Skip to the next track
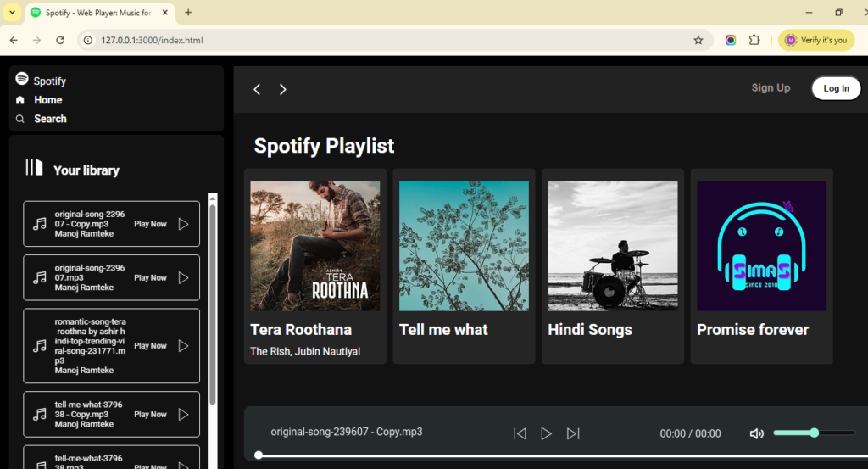Viewport: 868px width, 469px height. (573, 433)
